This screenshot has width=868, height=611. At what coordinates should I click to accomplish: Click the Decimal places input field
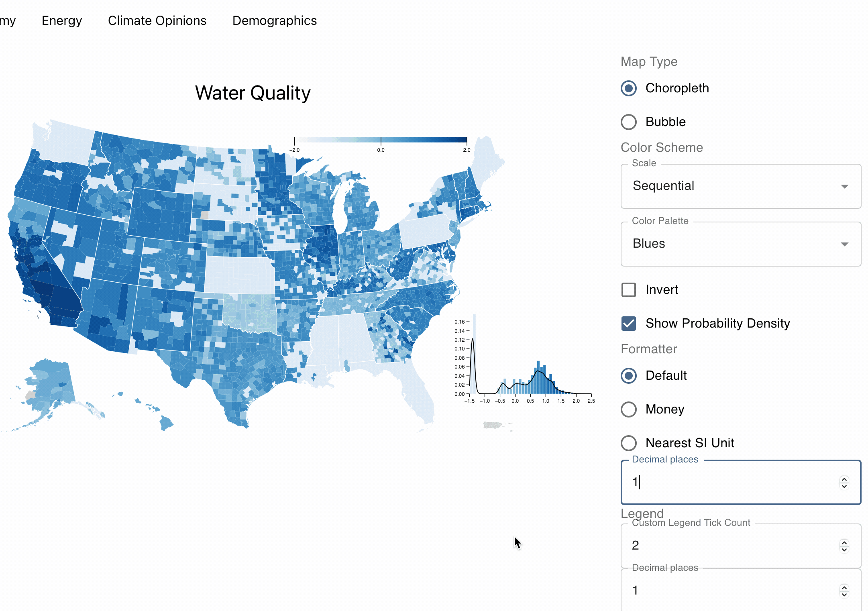tap(723, 483)
